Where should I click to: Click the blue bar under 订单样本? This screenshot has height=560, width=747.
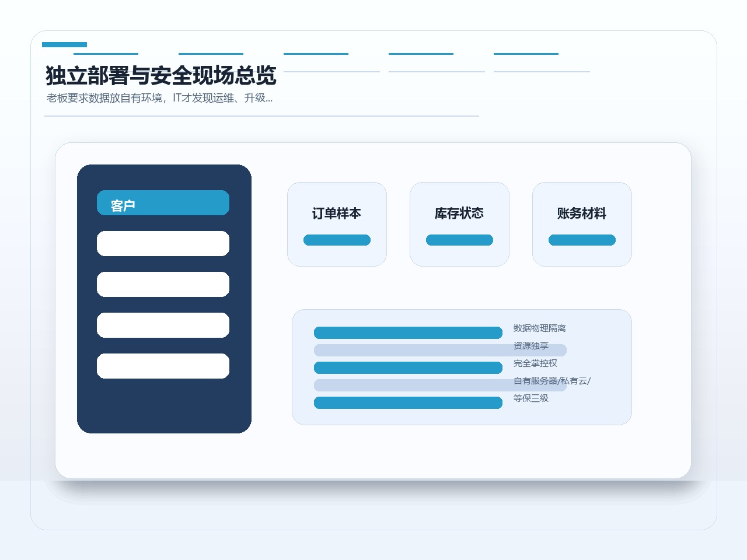pos(337,240)
